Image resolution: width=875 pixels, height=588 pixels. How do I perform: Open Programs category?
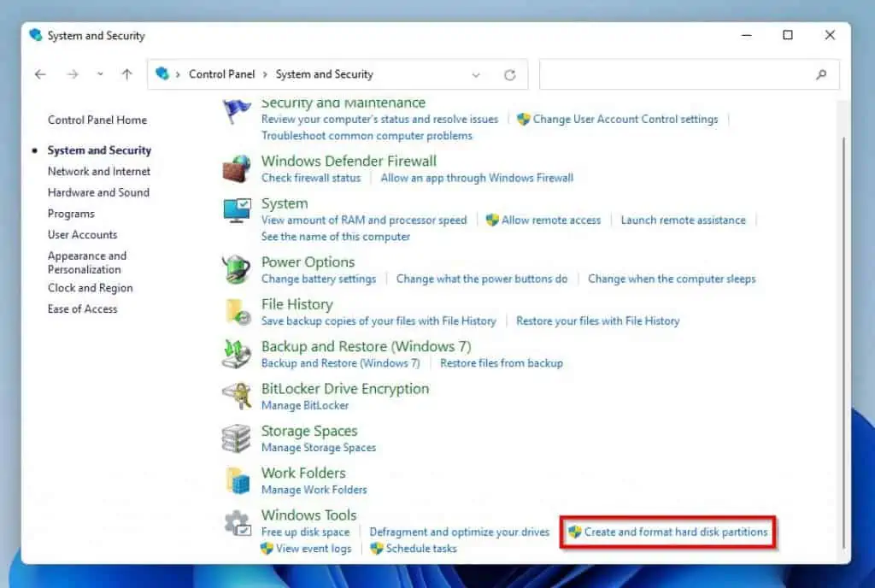[x=71, y=214]
